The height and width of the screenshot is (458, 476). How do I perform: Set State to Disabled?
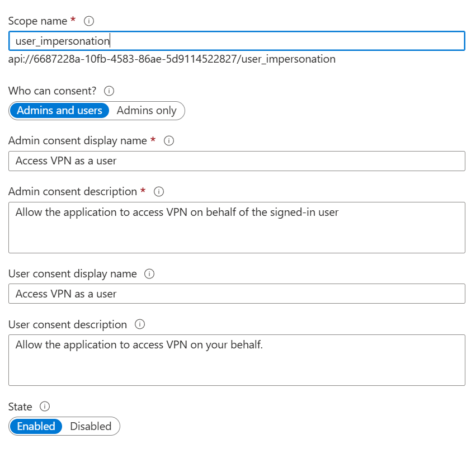click(x=91, y=426)
